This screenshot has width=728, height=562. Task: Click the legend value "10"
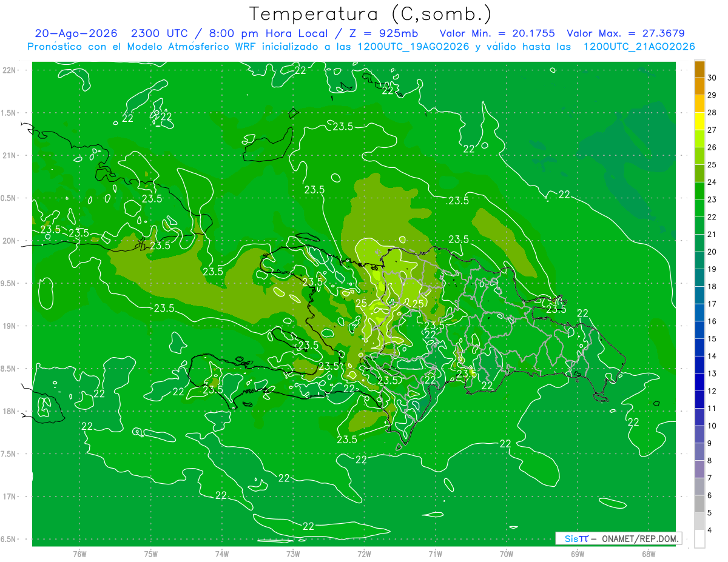coord(712,426)
